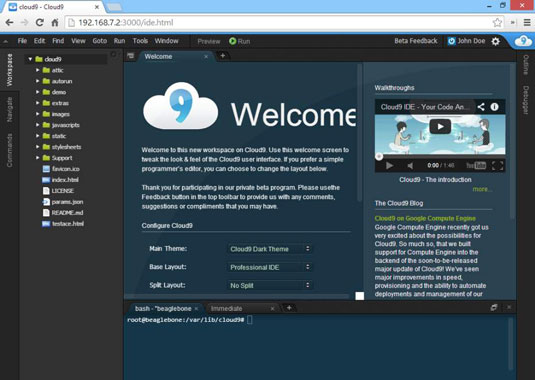535x380 pixels.
Task: Click the welcome page vertical scrollbar
Action: coord(359,133)
